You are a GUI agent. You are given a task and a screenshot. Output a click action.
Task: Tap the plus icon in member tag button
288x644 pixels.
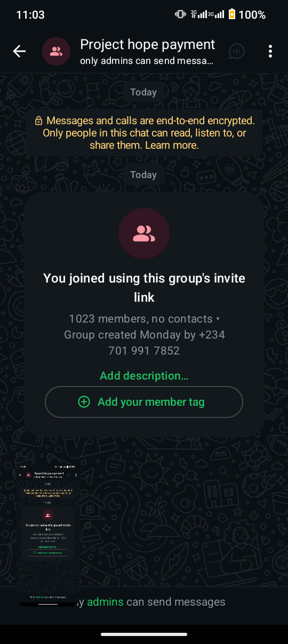coord(84,402)
